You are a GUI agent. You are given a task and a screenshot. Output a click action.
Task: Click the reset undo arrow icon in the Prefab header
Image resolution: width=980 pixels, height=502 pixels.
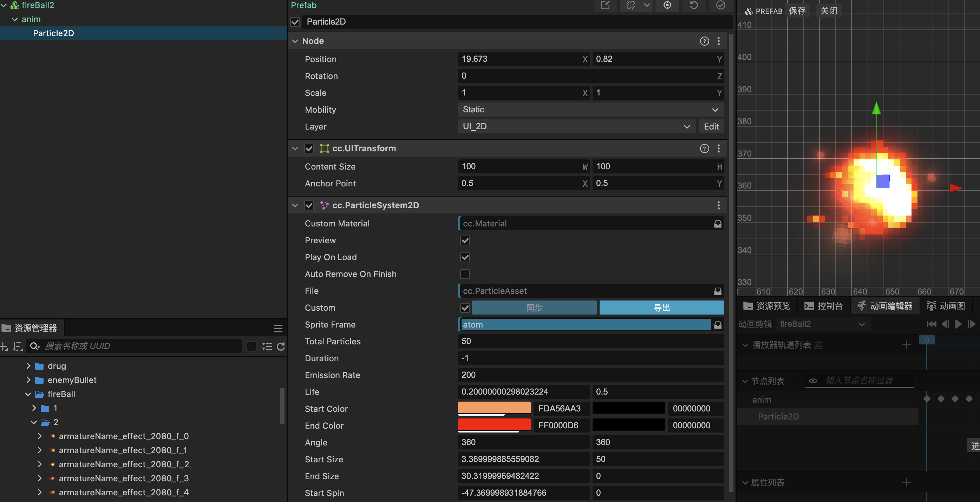(x=694, y=5)
